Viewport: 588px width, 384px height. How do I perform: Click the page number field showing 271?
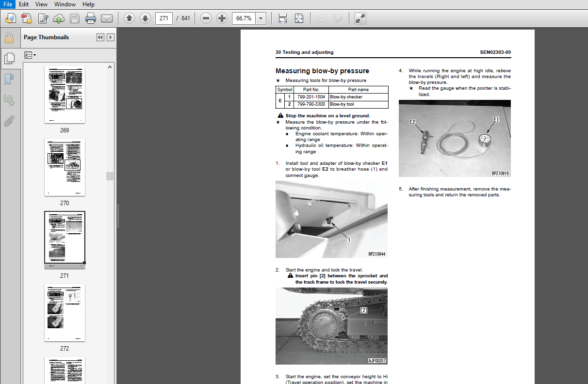click(x=164, y=18)
